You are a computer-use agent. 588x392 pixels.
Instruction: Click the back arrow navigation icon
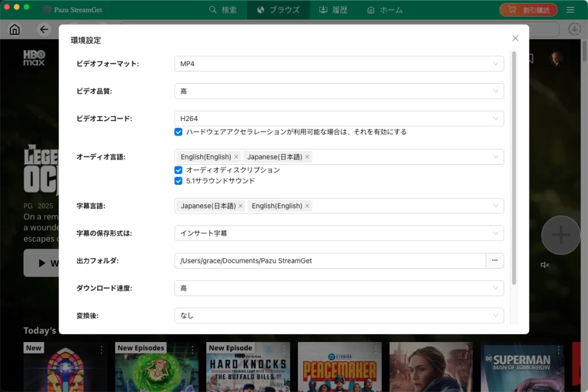[44, 29]
